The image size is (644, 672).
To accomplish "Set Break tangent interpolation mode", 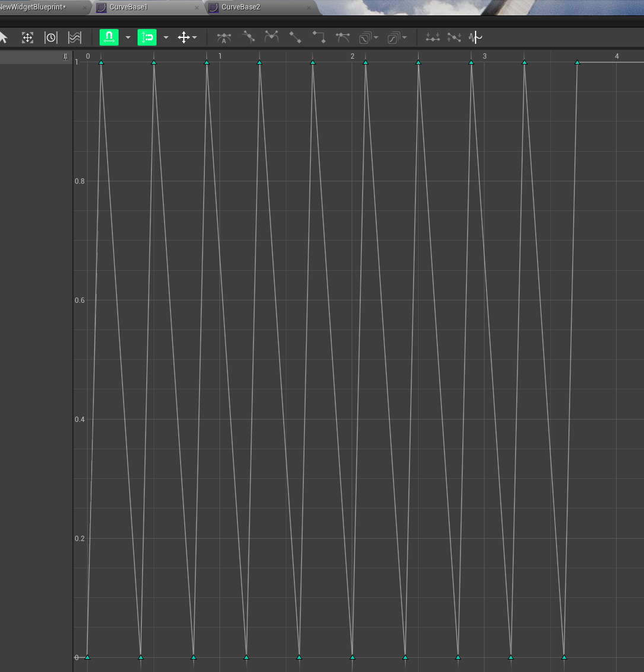I will (272, 37).
